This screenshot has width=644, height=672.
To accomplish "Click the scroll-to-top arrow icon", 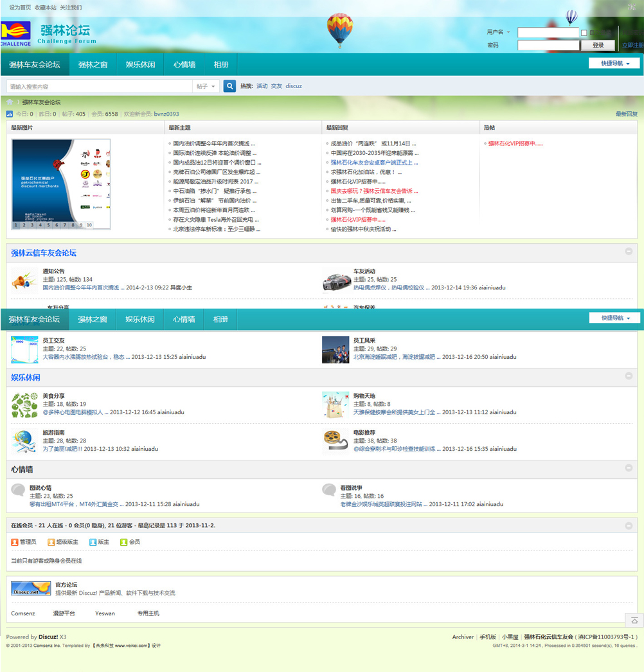I will click(634, 620).
